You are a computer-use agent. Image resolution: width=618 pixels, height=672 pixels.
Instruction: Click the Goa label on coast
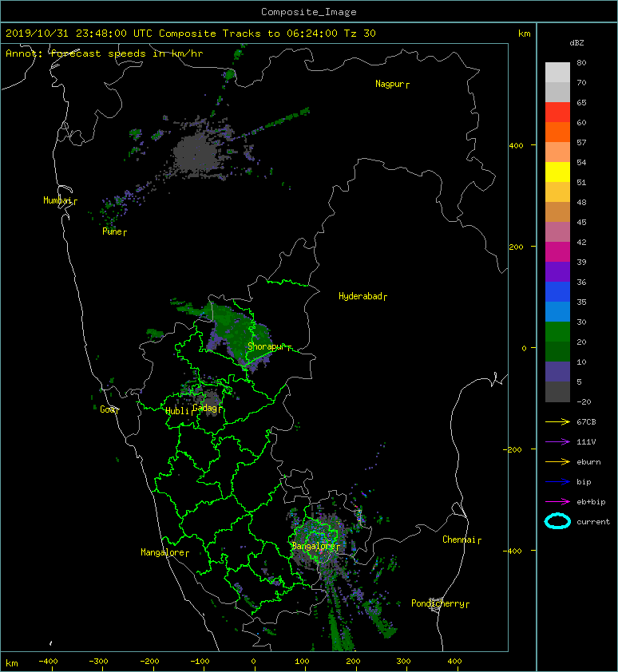[108, 409]
